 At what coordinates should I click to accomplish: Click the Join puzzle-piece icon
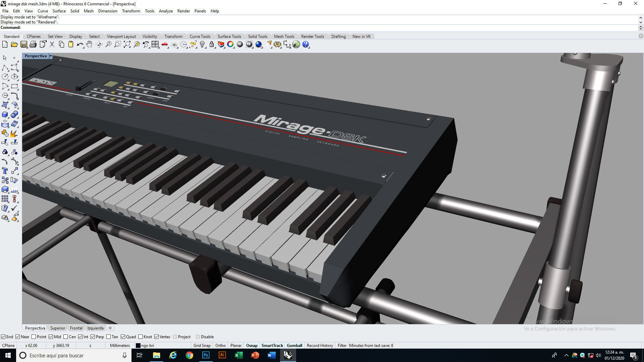pyautogui.click(x=5, y=133)
